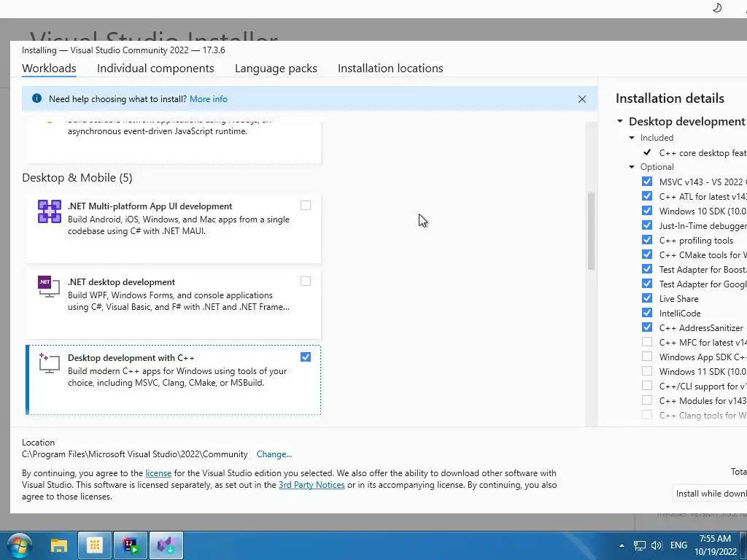Click the .NET Multi-platform App UI workload icon

click(x=50, y=211)
